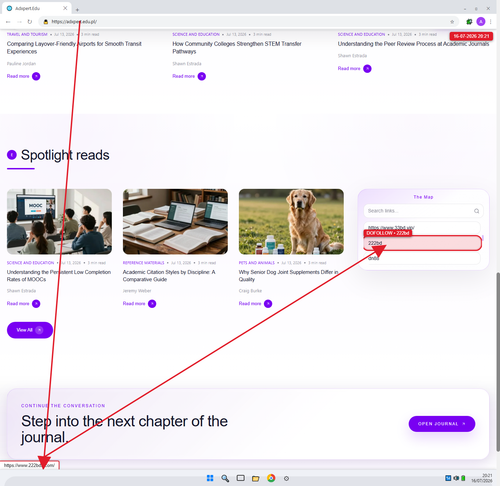Open the Senior Dog Joint Supplements article title
The height and width of the screenshot is (486, 500).
pos(288,276)
